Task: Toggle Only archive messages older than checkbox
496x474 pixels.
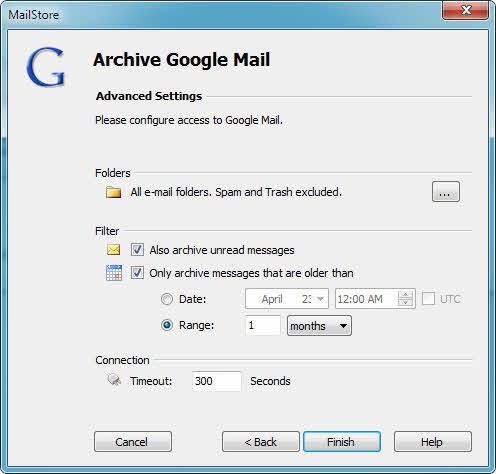Action: pyautogui.click(x=137, y=273)
